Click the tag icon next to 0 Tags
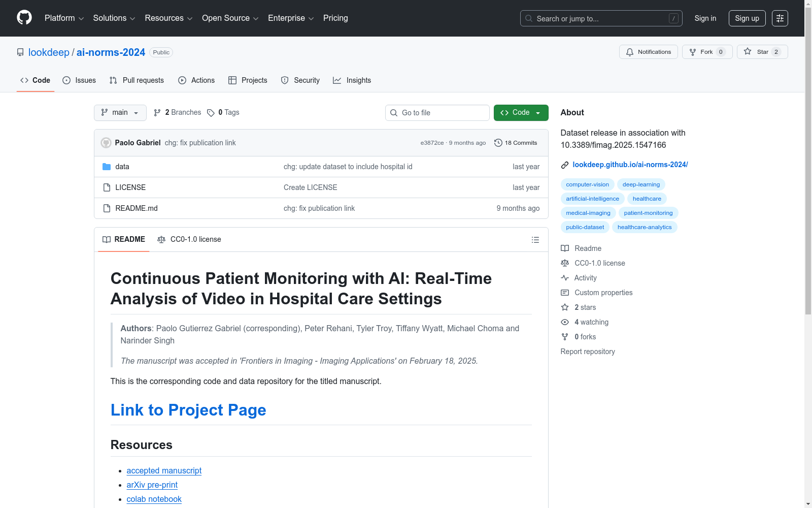This screenshot has height=508, width=812. (211, 113)
